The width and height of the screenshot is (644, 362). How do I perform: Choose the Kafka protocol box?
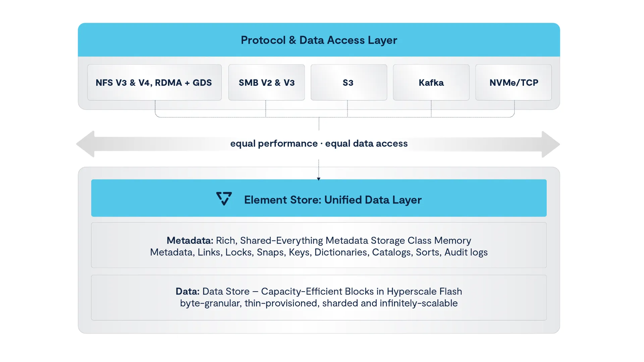coord(431,82)
